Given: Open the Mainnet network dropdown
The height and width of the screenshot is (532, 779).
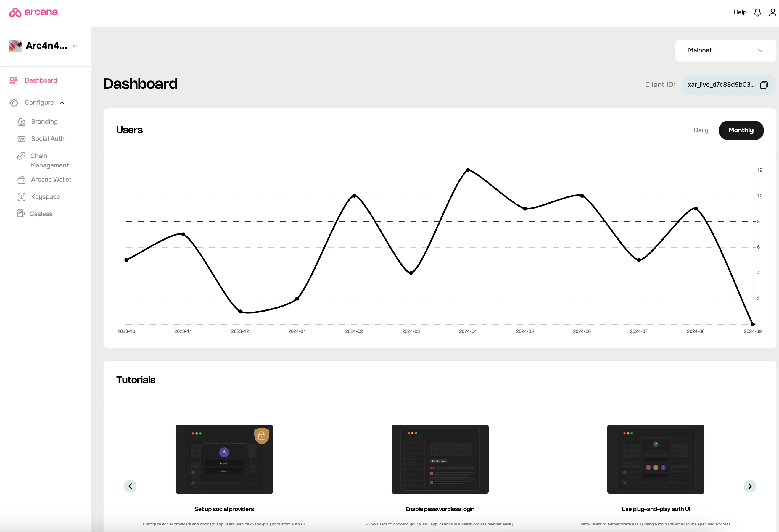Looking at the screenshot, I should pyautogui.click(x=725, y=51).
